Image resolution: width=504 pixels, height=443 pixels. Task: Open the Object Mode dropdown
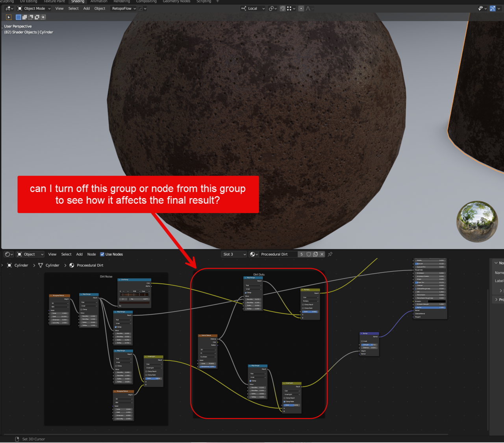point(34,8)
